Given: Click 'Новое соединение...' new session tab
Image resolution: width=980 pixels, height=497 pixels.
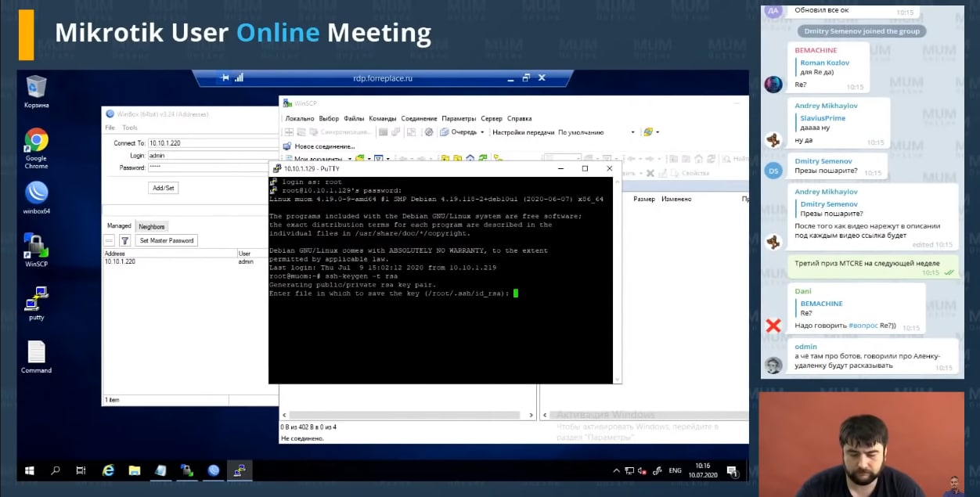Looking at the screenshot, I should click(x=319, y=146).
